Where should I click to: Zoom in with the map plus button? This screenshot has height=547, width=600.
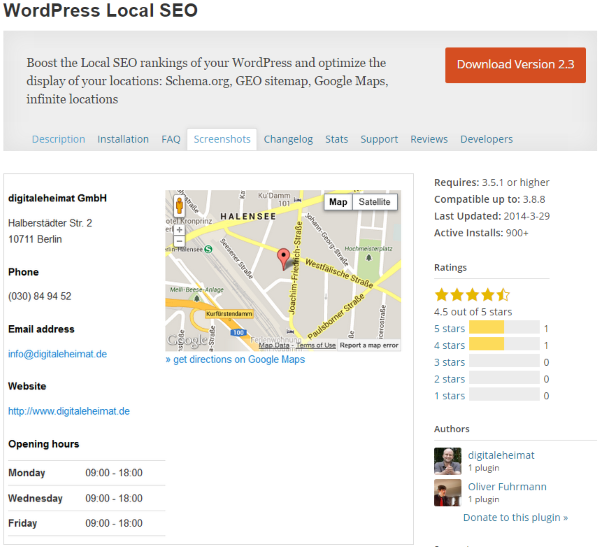[x=179, y=230]
